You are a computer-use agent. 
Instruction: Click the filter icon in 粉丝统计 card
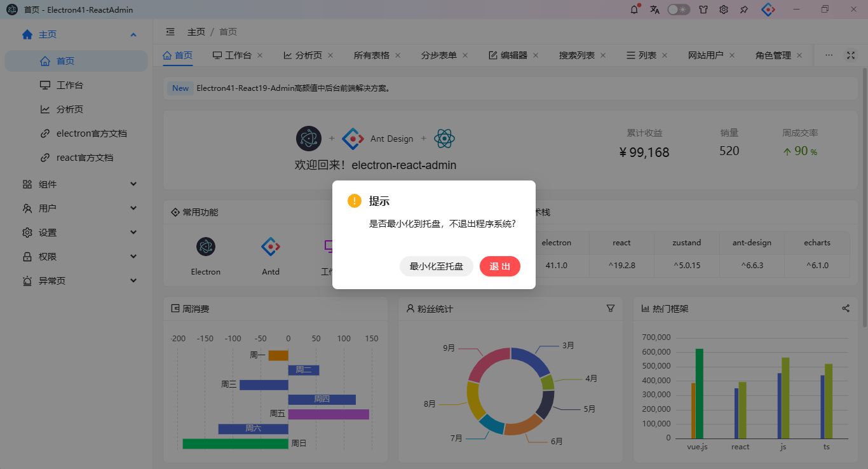(611, 308)
